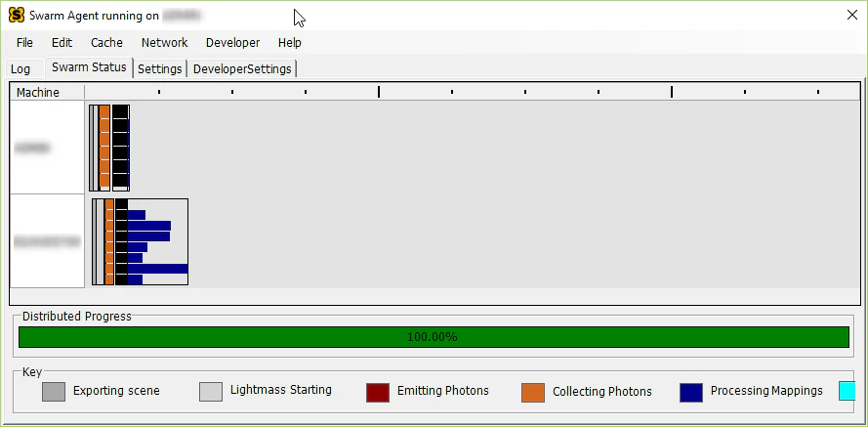Close the Swarm Agent window
The width and height of the screenshot is (868, 427).
click(x=852, y=16)
